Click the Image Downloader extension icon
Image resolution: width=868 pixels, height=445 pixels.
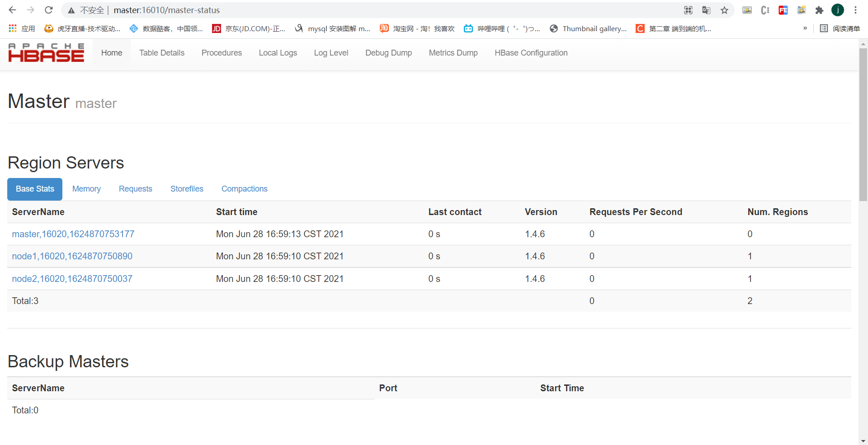click(x=747, y=10)
